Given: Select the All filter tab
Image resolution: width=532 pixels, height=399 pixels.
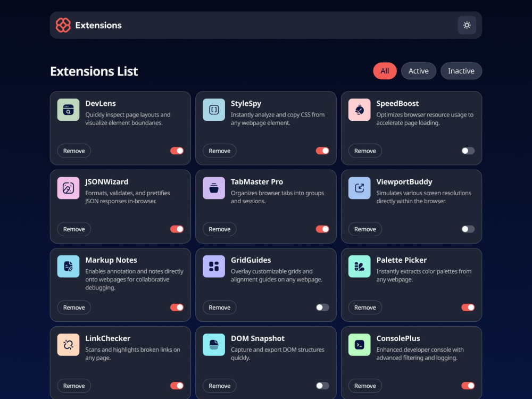Looking at the screenshot, I should click(385, 71).
